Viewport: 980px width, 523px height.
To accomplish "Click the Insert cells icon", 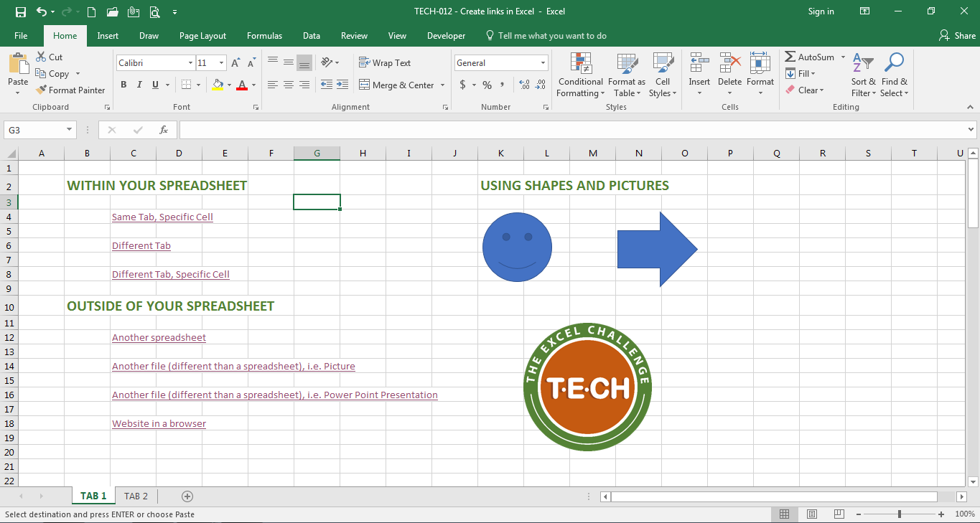I will pos(699,63).
